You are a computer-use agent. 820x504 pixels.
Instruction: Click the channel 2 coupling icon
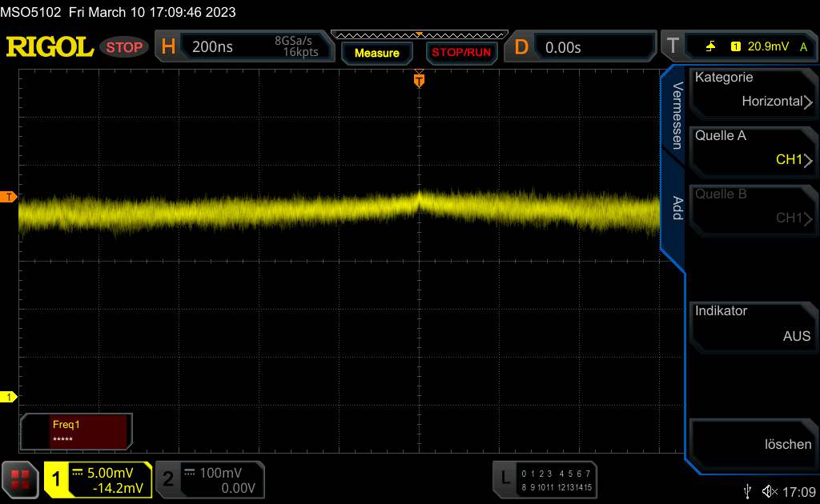click(x=190, y=473)
